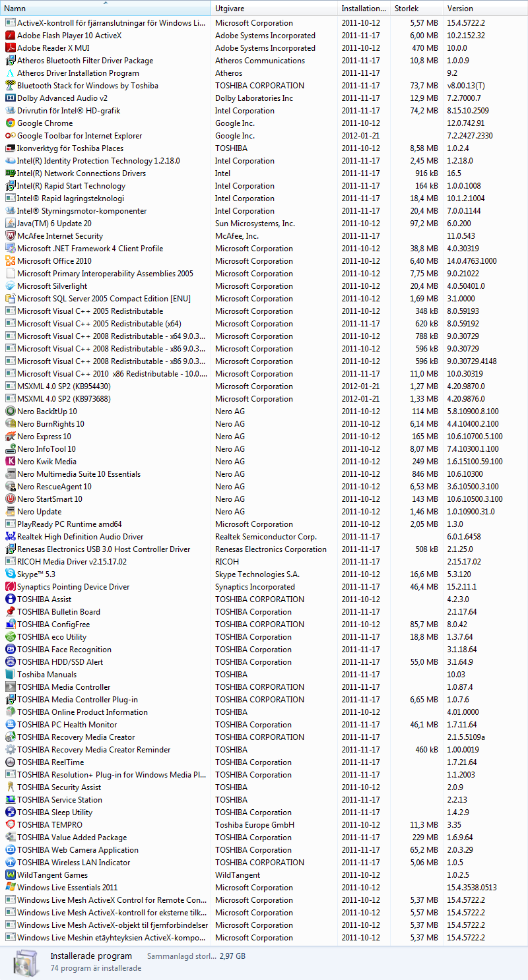
Task: Select Microsoft Silverlight in the list
Action: coord(52,286)
